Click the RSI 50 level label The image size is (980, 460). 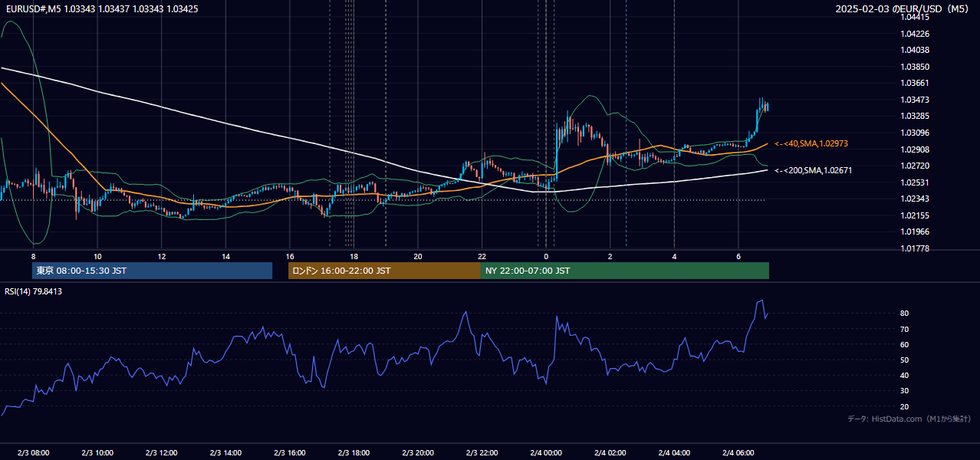pyautogui.click(x=904, y=360)
